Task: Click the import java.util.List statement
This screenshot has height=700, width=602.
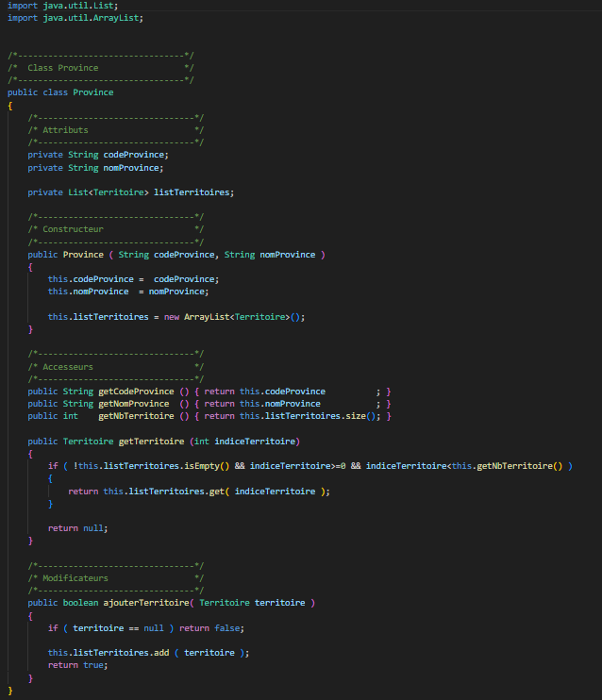Action: pyautogui.click(x=62, y=6)
